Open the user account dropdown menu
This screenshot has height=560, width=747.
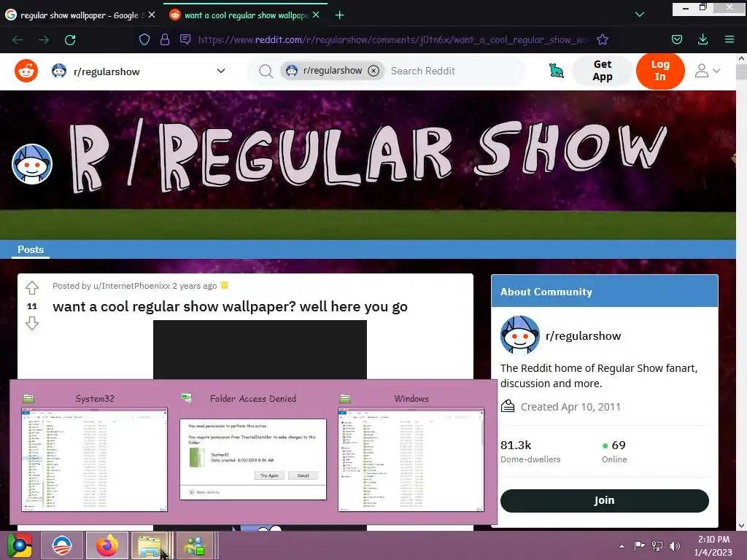click(707, 71)
